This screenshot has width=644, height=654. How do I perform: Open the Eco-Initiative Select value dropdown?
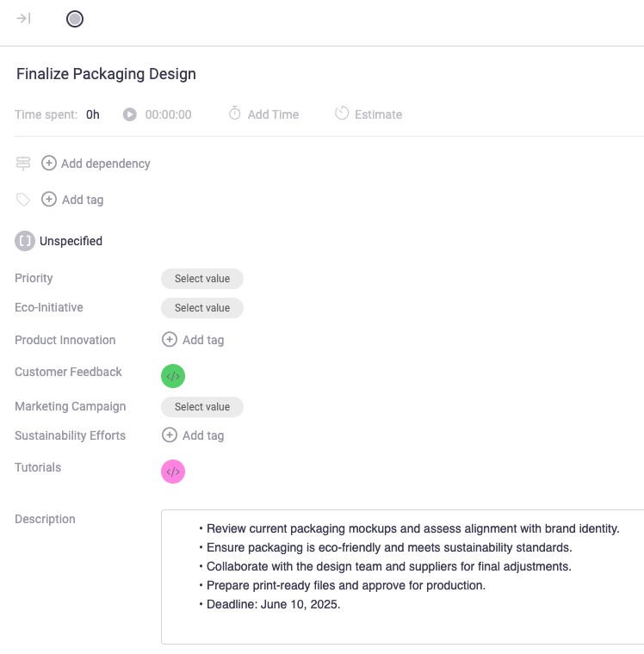202,308
